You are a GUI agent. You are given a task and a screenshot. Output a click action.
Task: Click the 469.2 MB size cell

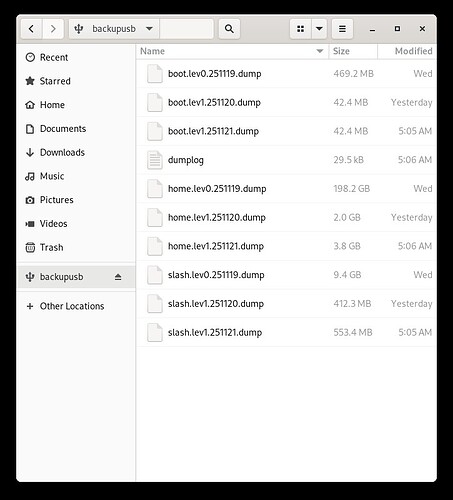pos(353,74)
